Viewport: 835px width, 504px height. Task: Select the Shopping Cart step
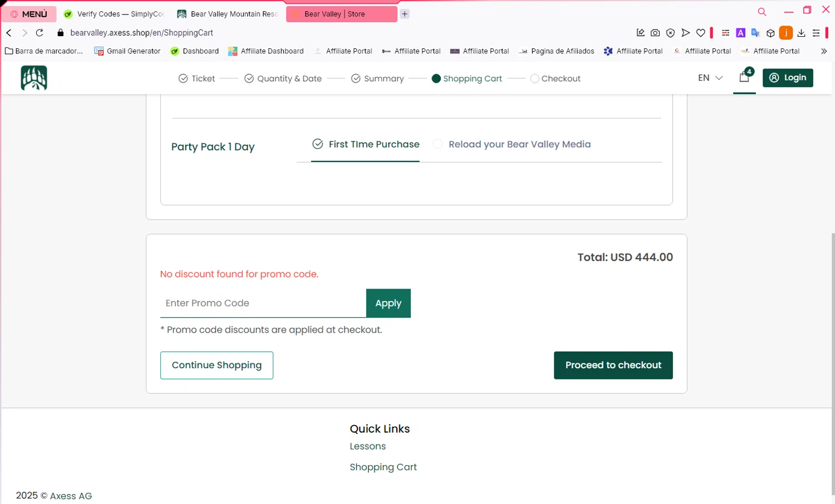tap(467, 78)
